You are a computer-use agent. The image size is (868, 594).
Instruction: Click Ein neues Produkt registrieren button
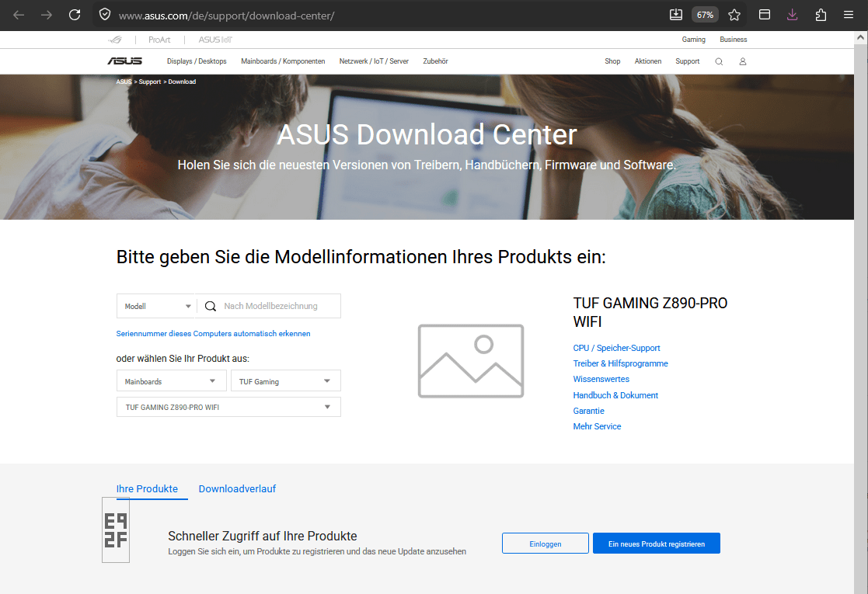coord(656,544)
